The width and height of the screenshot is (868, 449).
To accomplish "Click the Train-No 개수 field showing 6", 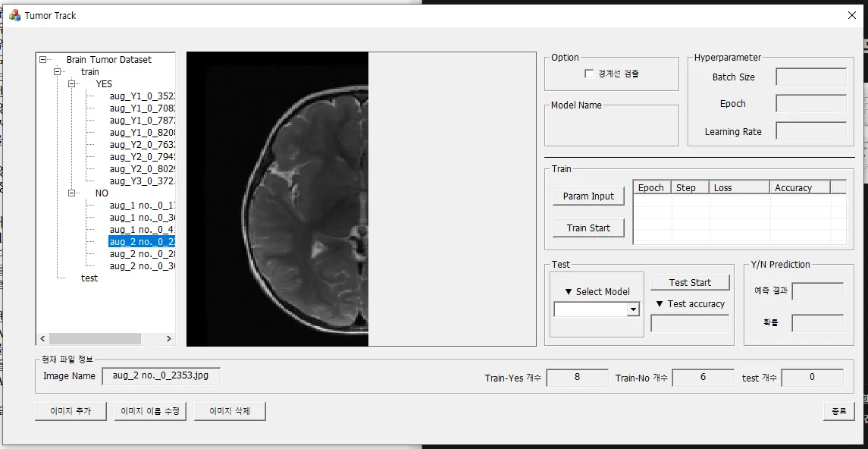I will (x=703, y=378).
